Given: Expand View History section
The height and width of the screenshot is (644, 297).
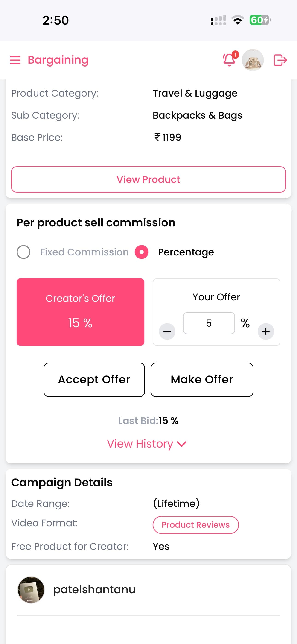Looking at the screenshot, I should [140, 444].
